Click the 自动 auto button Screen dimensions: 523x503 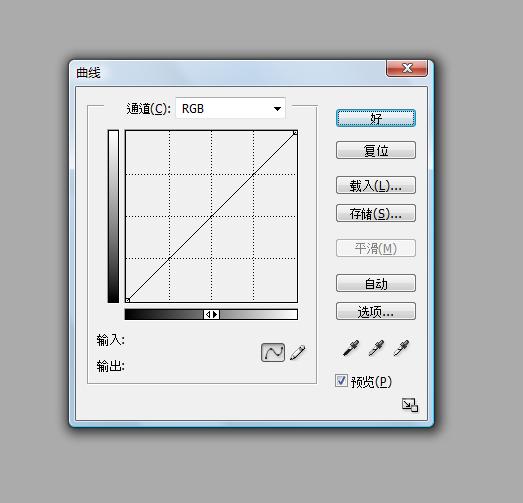(x=376, y=283)
